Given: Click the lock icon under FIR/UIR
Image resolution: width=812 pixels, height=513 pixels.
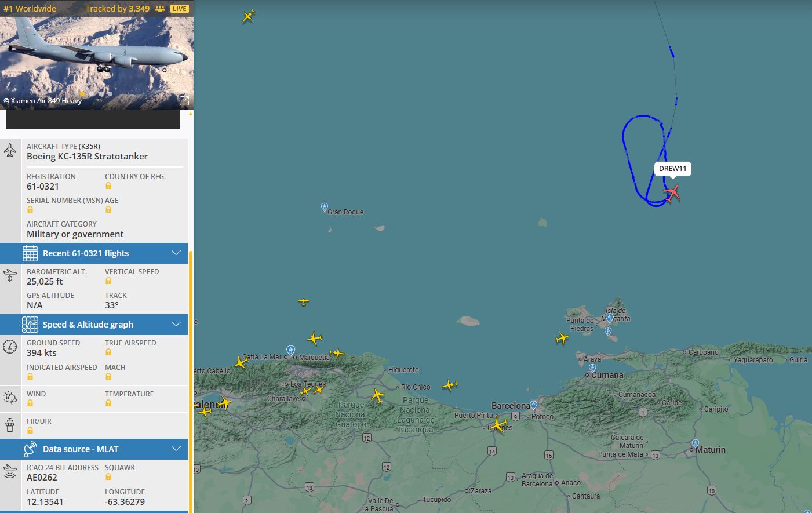Looking at the screenshot, I should 30,431.
